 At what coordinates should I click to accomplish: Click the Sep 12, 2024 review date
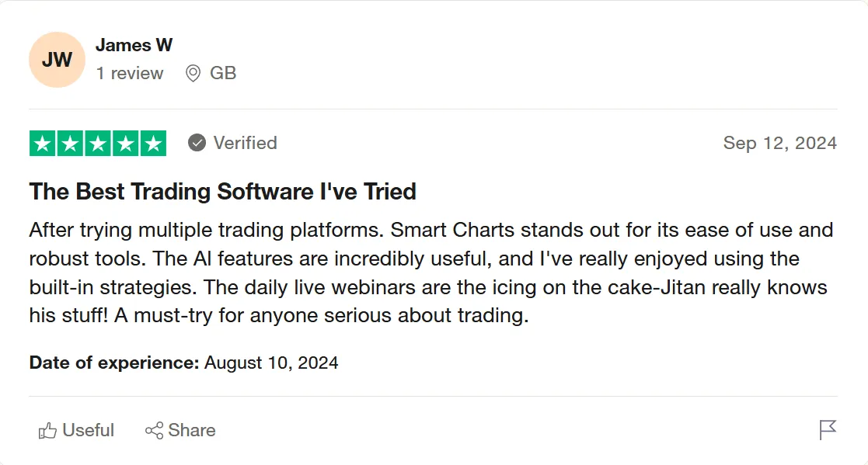(x=780, y=143)
